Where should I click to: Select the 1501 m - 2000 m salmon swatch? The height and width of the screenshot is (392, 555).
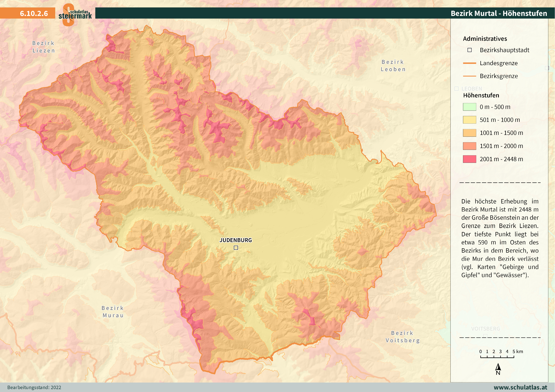coord(469,146)
